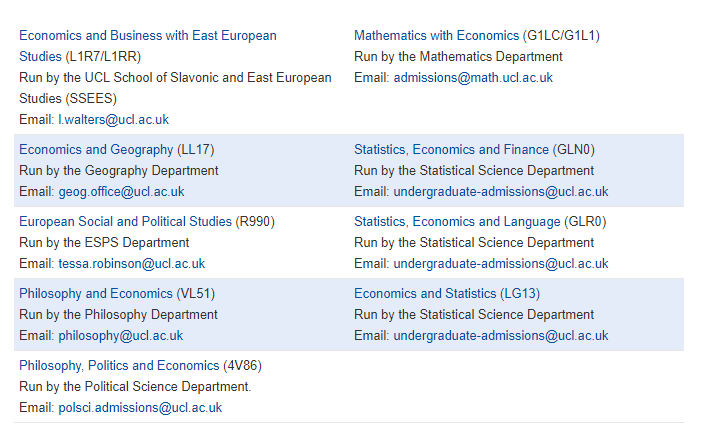Open Statistics, Economics and Language link
The height and width of the screenshot is (436, 701).
[457, 222]
